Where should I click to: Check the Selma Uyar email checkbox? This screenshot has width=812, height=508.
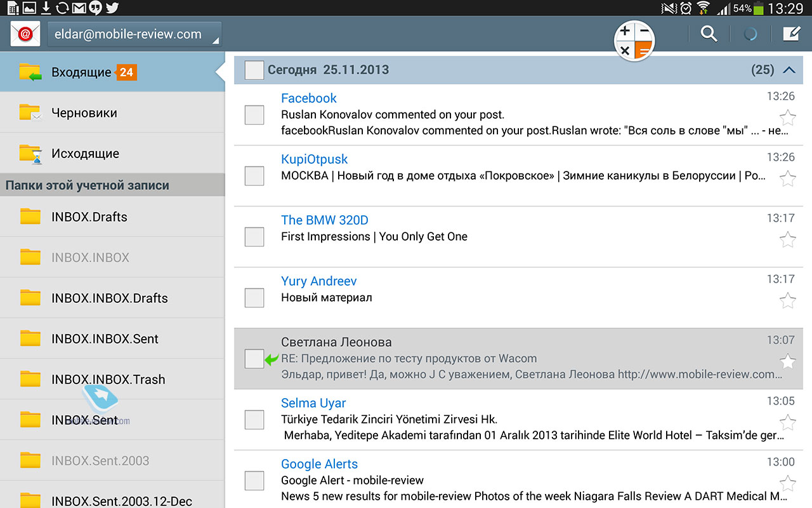coord(254,420)
